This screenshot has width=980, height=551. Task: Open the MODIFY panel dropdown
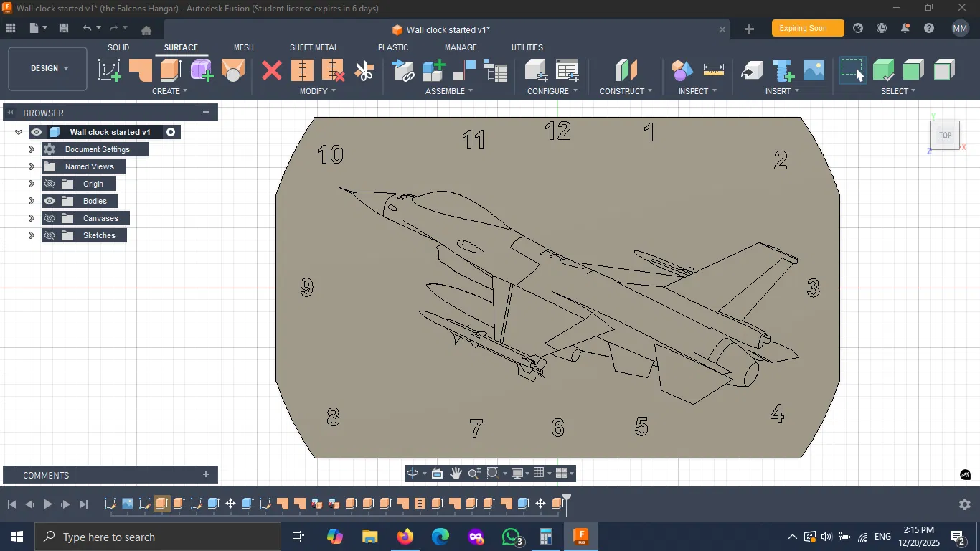tap(318, 91)
